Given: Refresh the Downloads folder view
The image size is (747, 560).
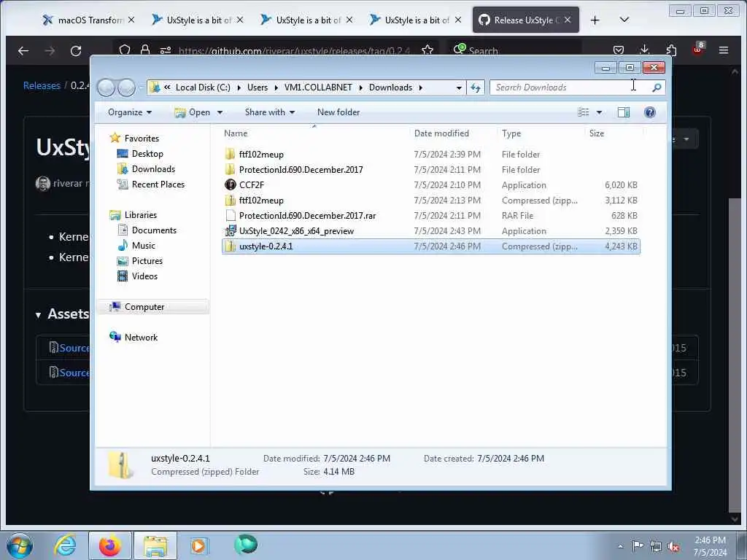Looking at the screenshot, I should 476,87.
